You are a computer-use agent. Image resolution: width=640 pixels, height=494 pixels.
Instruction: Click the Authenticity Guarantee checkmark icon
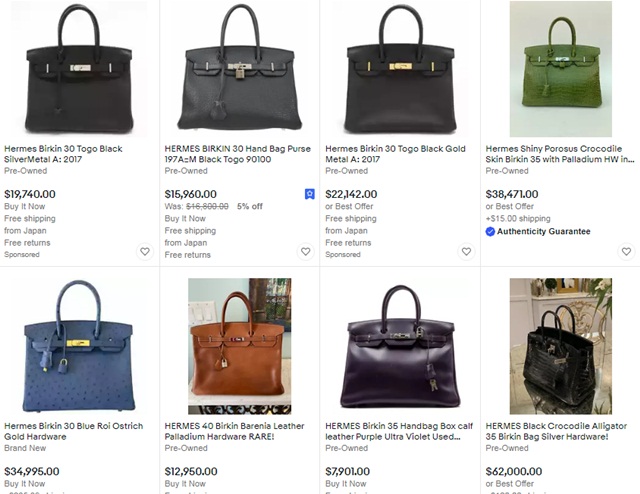[x=490, y=231]
